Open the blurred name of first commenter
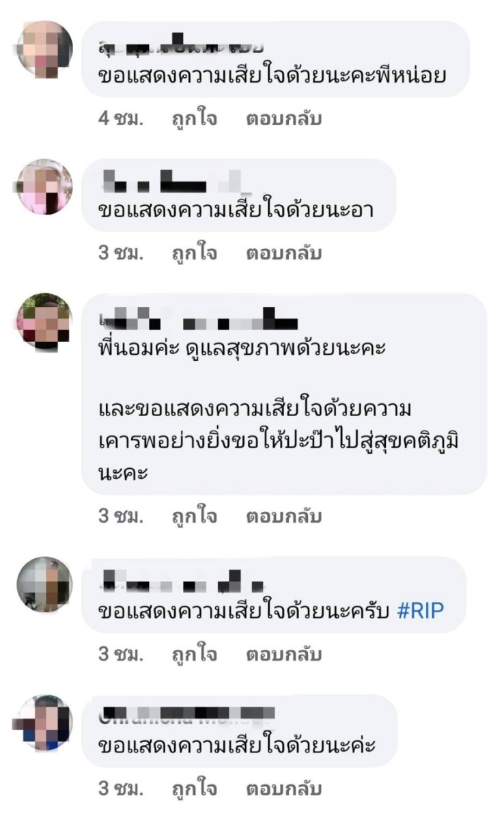 click(181, 46)
